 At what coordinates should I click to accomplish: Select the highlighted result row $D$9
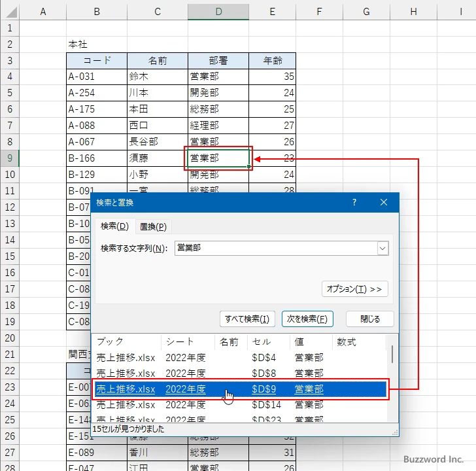241,389
